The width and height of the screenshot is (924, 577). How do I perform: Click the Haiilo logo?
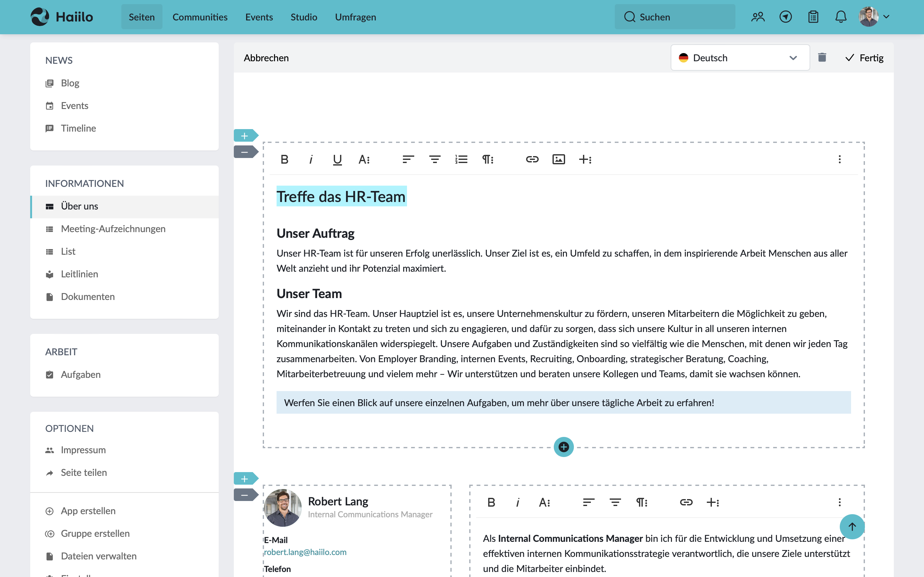click(62, 17)
